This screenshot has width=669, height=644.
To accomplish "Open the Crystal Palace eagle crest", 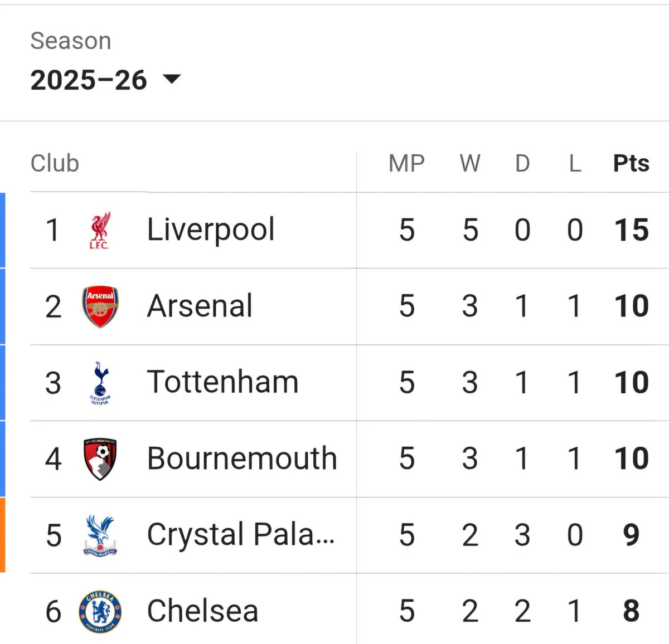I will (x=100, y=535).
